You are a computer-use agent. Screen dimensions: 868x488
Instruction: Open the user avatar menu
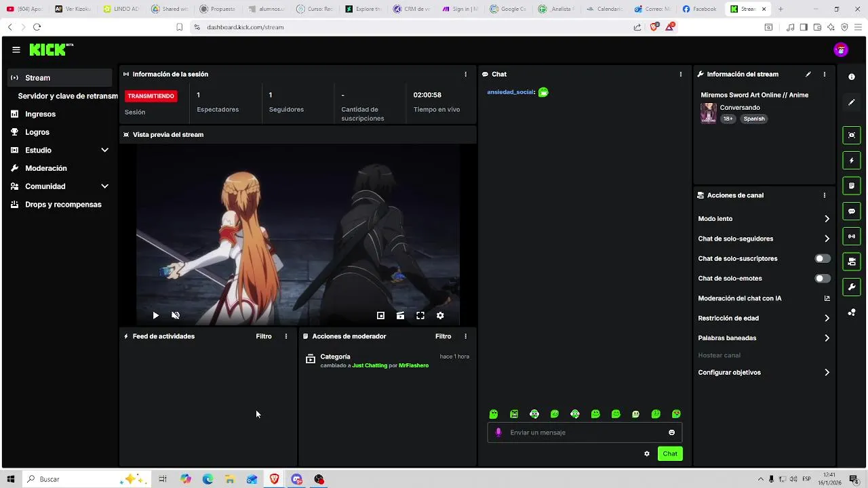point(841,49)
